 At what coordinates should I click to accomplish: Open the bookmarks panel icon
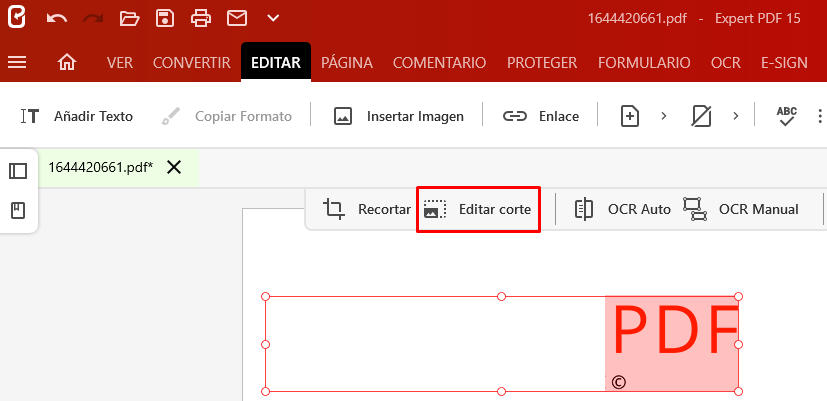click(x=18, y=211)
